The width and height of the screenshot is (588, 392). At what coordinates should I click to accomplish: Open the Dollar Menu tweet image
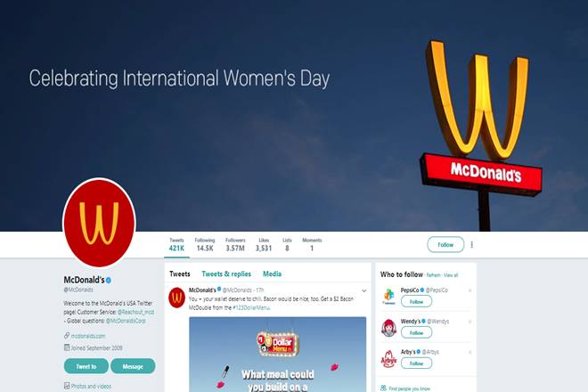click(277, 354)
